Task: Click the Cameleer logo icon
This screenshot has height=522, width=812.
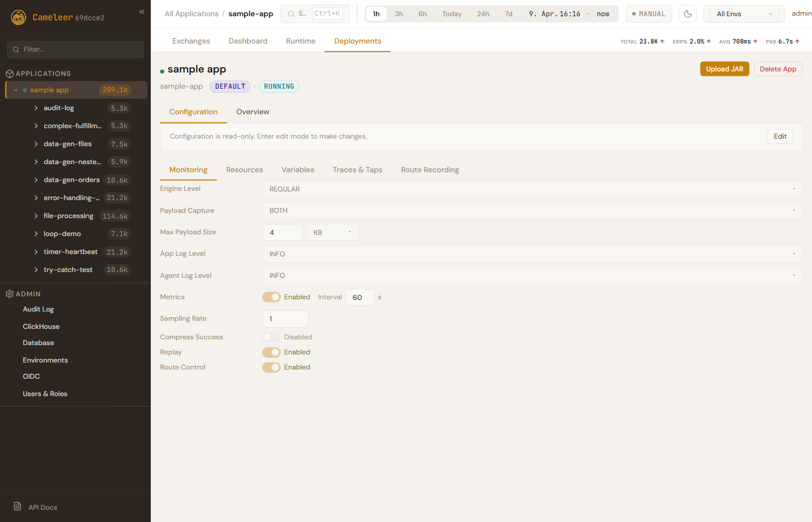Action: tap(19, 17)
